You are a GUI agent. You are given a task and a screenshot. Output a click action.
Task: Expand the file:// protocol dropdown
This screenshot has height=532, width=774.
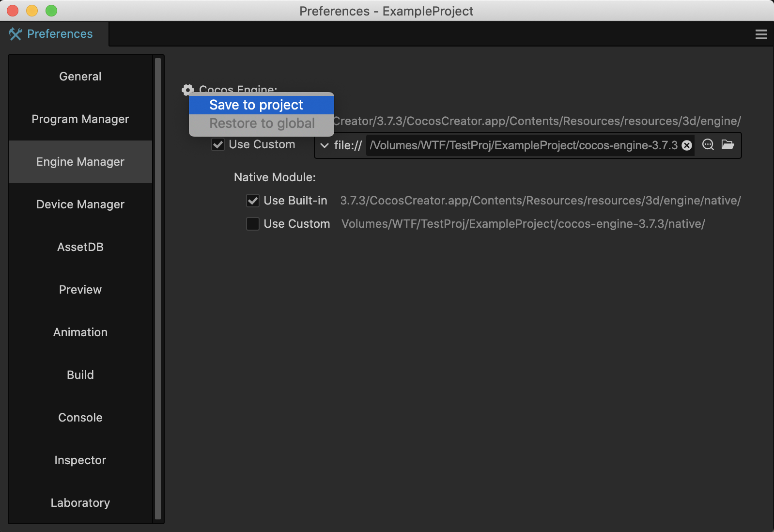325,145
